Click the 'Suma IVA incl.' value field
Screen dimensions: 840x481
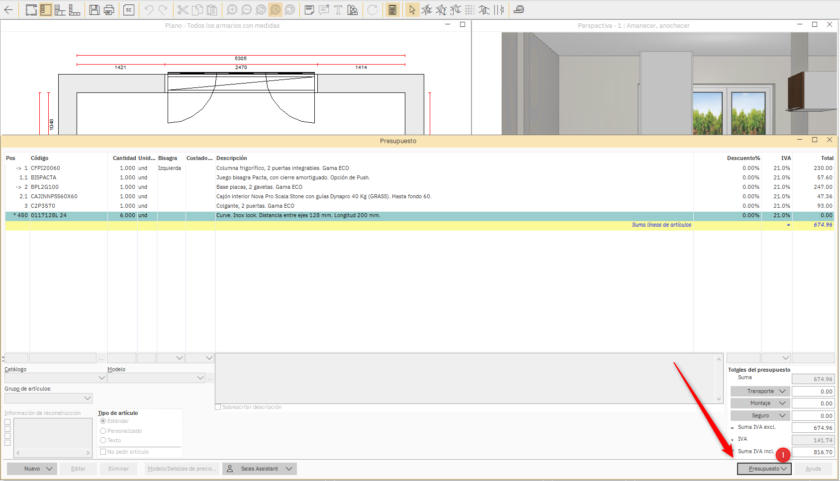tap(813, 452)
